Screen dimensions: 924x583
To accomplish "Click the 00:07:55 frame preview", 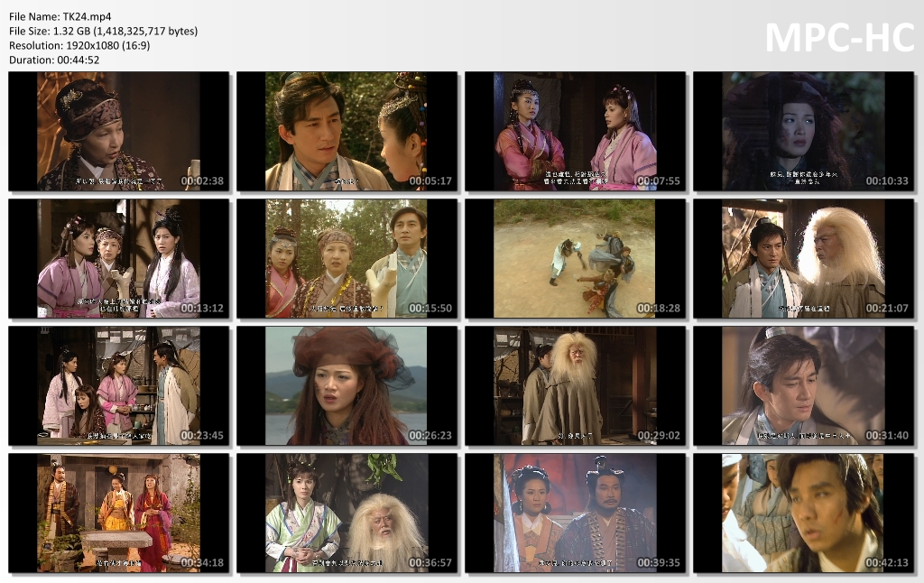I will click(x=575, y=131).
